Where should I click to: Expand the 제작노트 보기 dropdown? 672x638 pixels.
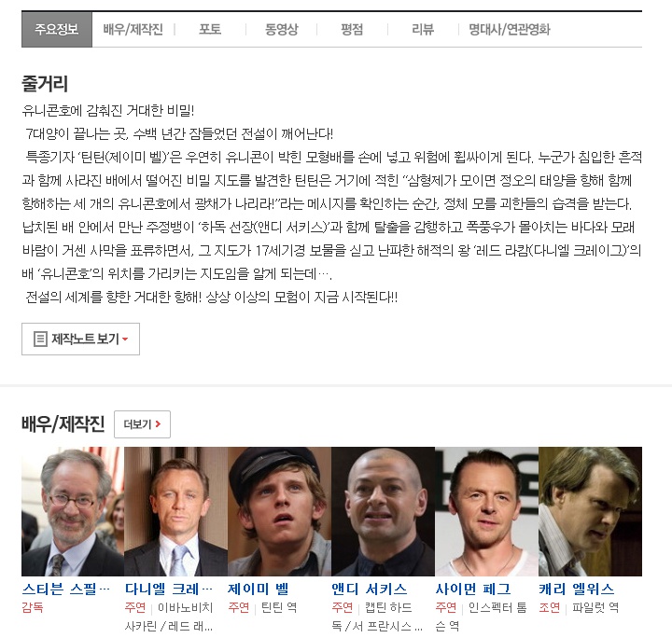(x=80, y=340)
